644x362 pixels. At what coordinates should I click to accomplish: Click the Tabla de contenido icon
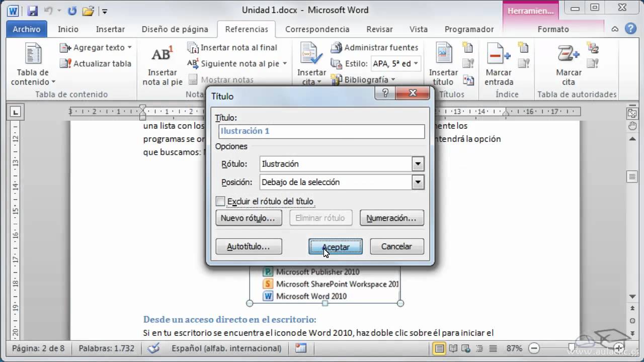tap(33, 54)
